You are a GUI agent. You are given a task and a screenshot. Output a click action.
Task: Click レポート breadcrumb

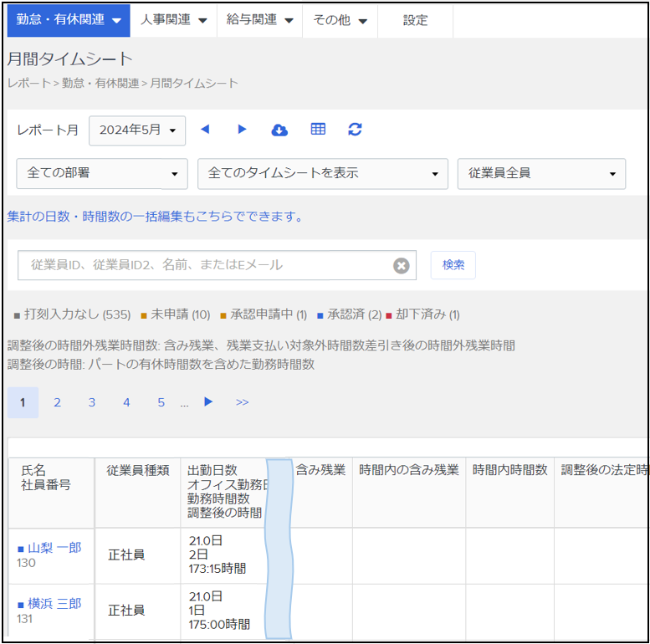(x=29, y=84)
